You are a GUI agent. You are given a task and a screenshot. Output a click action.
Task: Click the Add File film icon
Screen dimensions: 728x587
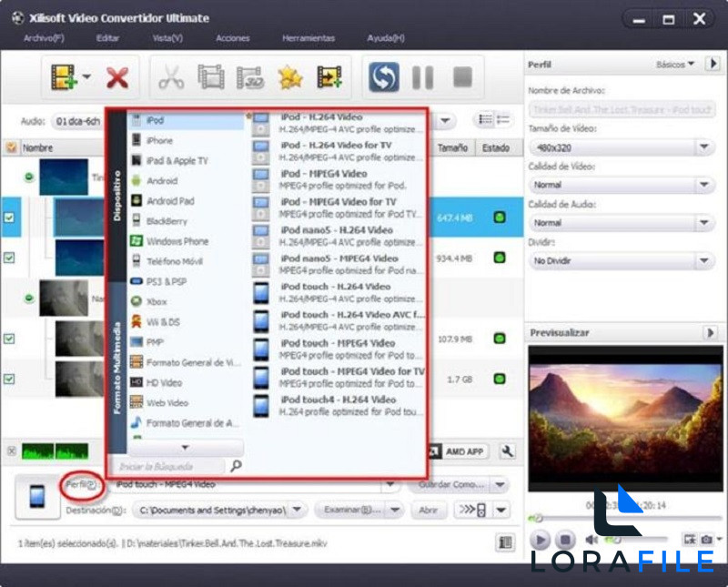point(64,77)
